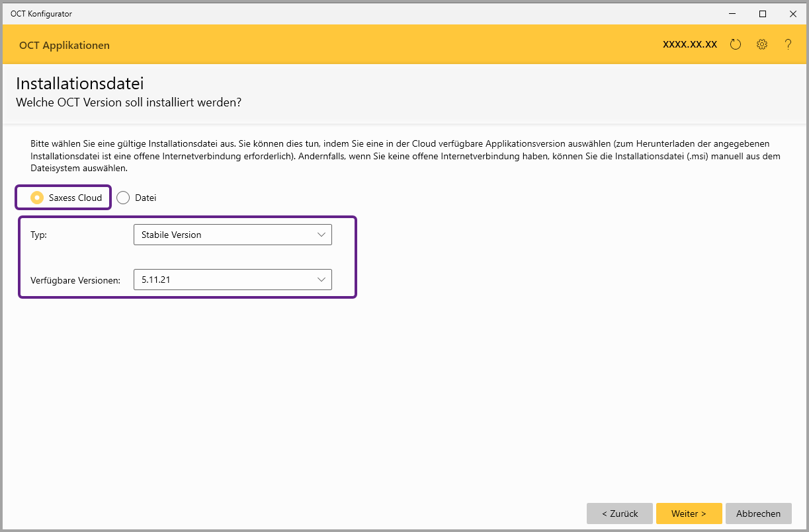Choose the Datei radio option
The width and height of the screenshot is (809, 532).
click(x=123, y=198)
